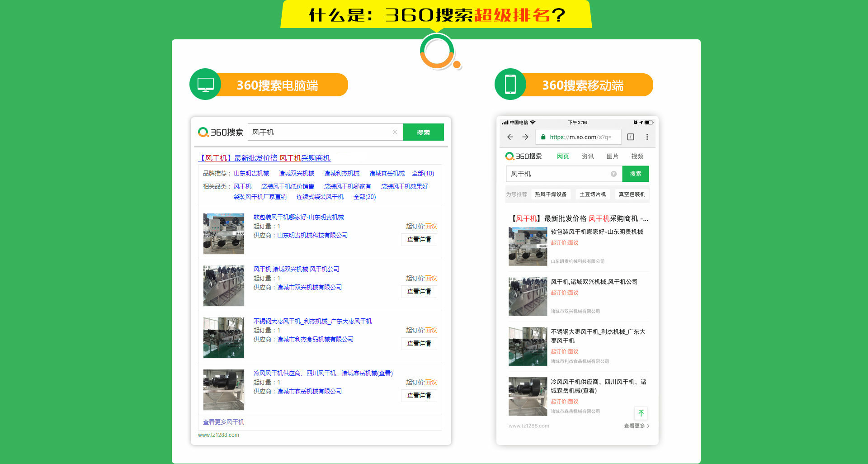Screen dimensions: 868x464
Task: Tap the padlock icon in mobile URL bar
Action: click(x=543, y=137)
